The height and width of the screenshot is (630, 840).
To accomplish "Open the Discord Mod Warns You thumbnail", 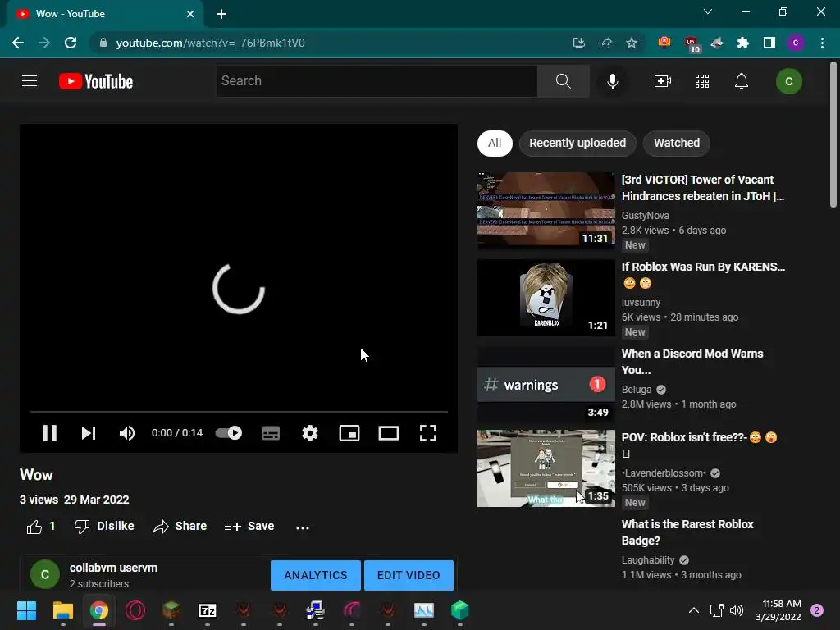I will pos(546,385).
